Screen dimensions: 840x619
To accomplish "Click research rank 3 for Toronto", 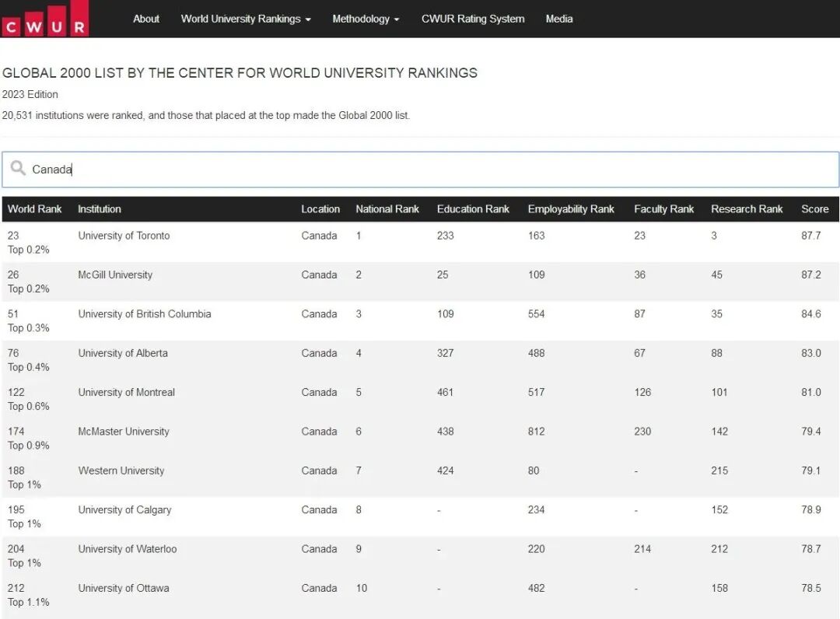I will coord(714,236).
